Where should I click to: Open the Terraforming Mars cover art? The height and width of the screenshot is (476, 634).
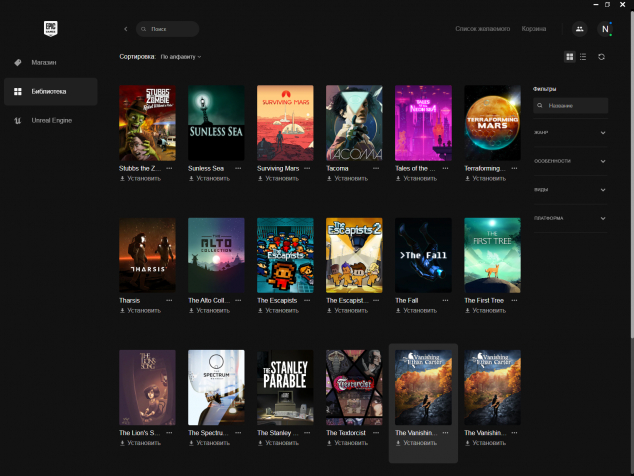point(492,123)
